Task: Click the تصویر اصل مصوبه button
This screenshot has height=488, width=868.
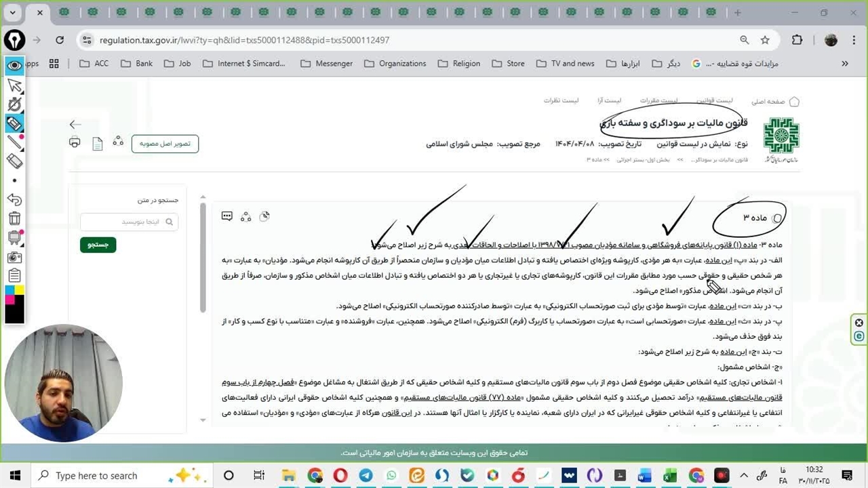Action: tap(165, 144)
